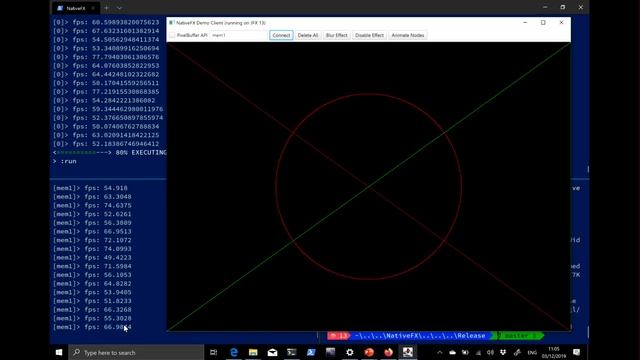Viewport: 640px width, 360px height.
Task: Open the Action Center notifications icon
Action: pos(576,352)
